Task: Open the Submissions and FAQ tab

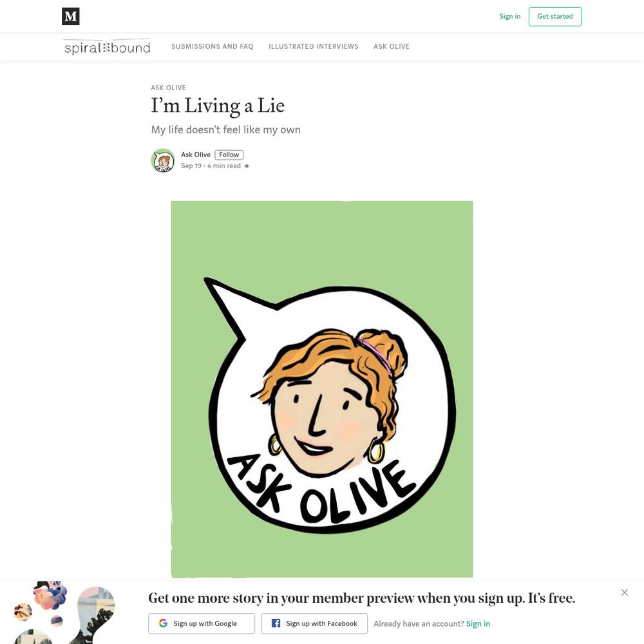Action: click(213, 46)
